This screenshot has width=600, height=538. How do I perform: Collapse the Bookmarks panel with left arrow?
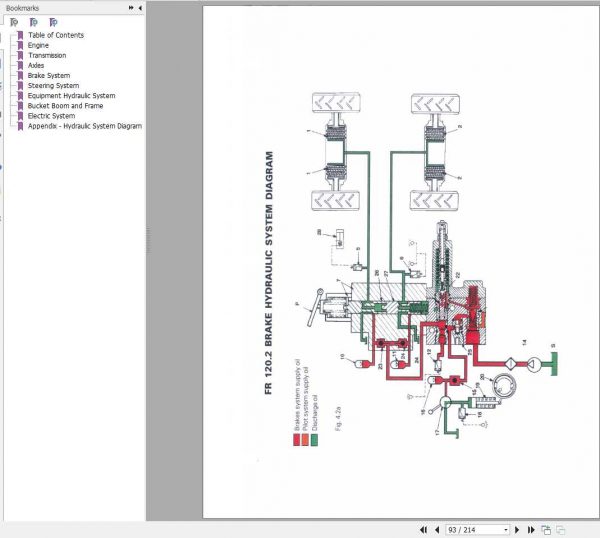(x=140, y=8)
